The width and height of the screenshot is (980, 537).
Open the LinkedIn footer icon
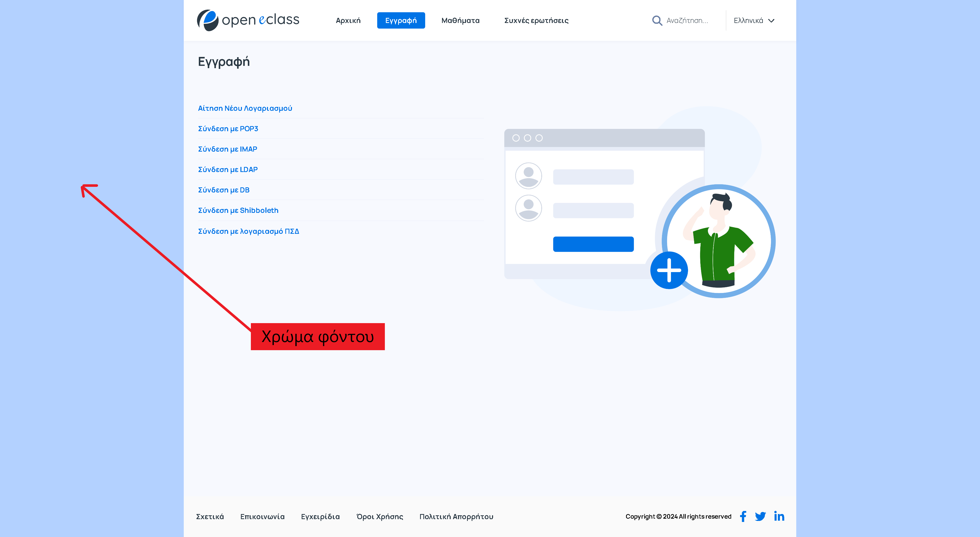pos(779,516)
